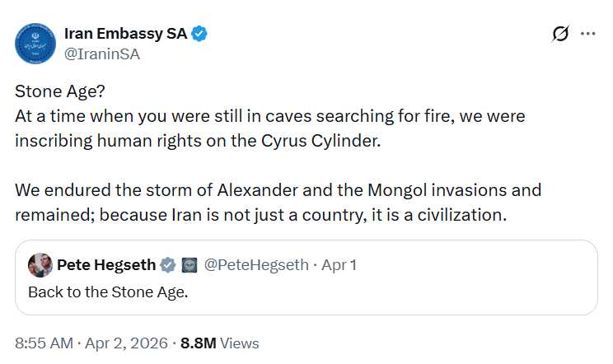
Task: Click the 8:55 AM post timestamp
Action: (44, 343)
